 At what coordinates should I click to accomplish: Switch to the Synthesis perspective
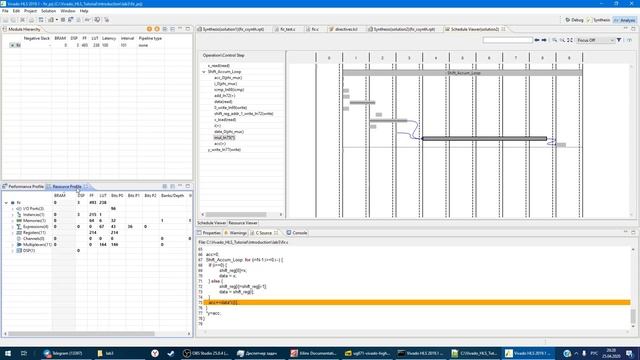[598, 20]
